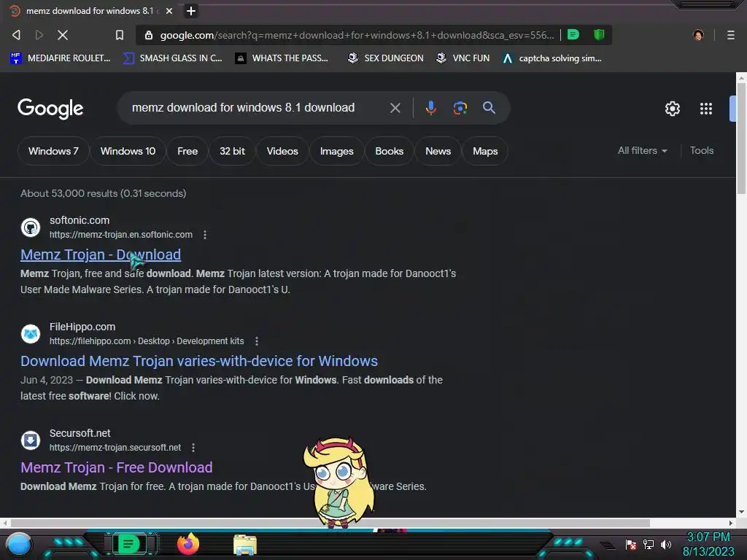Open the browser profile avatar
The width and height of the screenshot is (747, 560).
[698, 35]
